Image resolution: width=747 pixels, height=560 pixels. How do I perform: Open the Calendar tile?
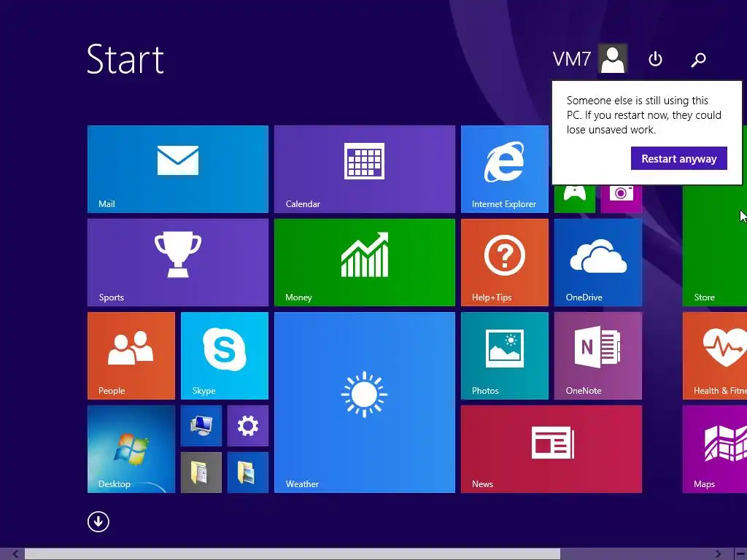point(365,169)
